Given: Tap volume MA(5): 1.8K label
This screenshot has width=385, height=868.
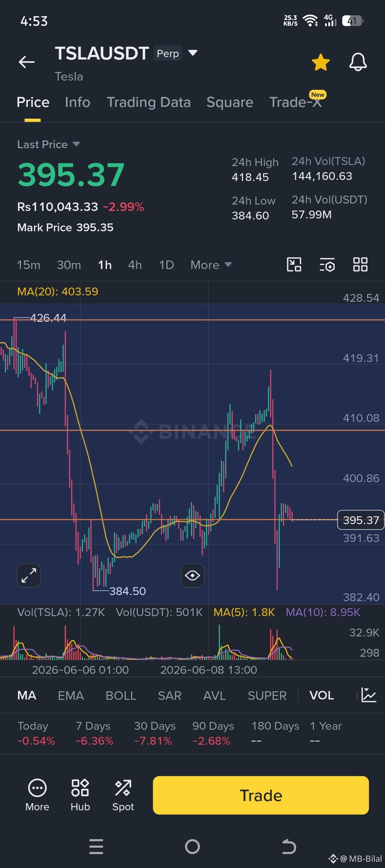Looking at the screenshot, I should (x=244, y=612).
